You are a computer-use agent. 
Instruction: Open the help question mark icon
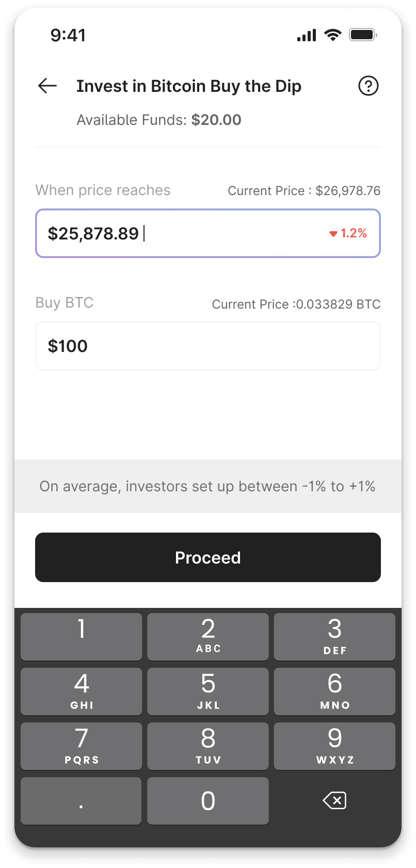coord(368,86)
